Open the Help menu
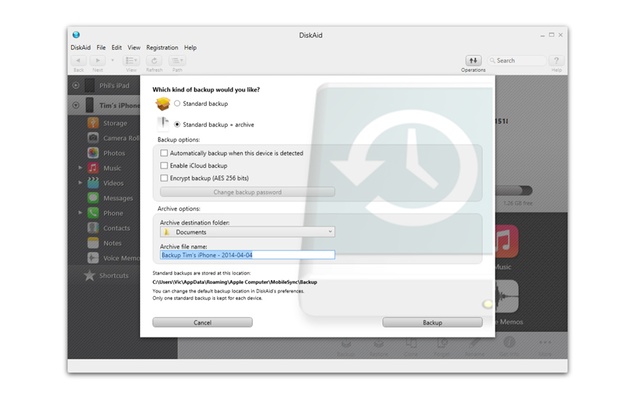The image size is (624, 400). (x=190, y=47)
